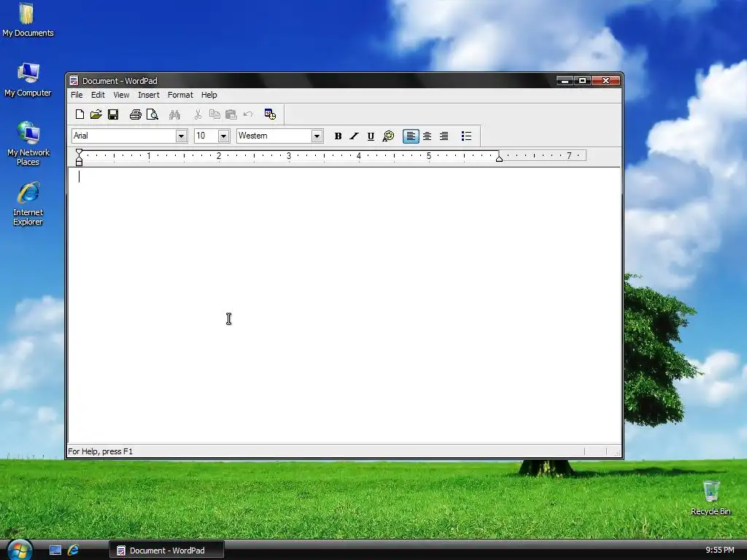Open the Format menu
The width and height of the screenshot is (747, 560).
tap(180, 95)
